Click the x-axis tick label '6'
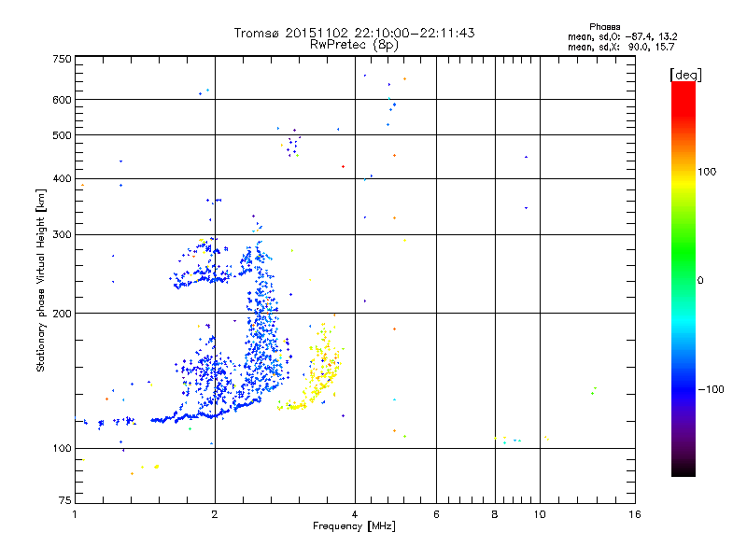Image resolution: width=747 pixels, height=560 pixels. coord(436,514)
